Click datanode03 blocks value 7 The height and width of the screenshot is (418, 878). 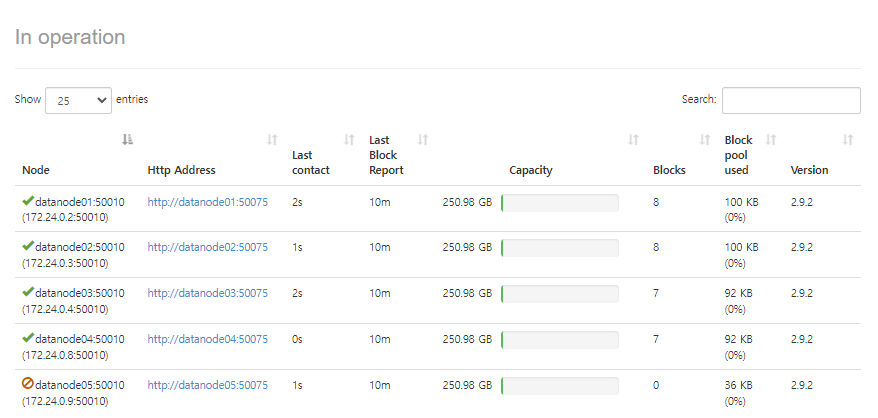point(656,293)
